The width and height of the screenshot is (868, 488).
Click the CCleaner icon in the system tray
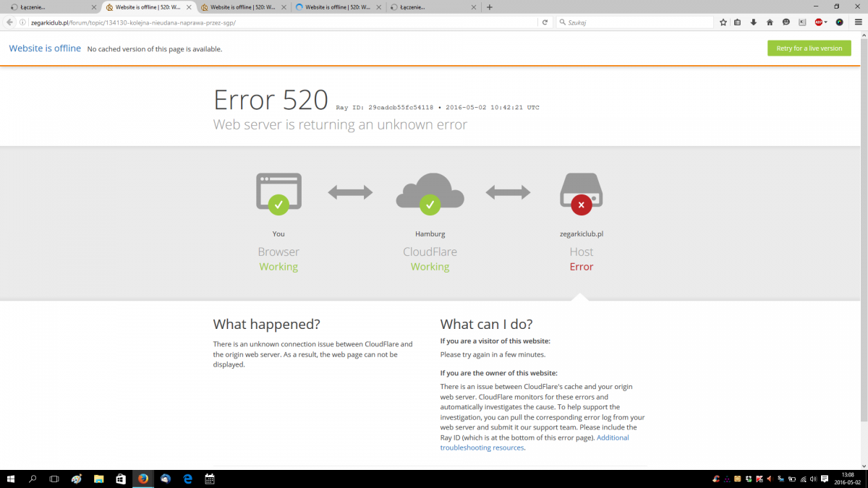tap(716, 479)
